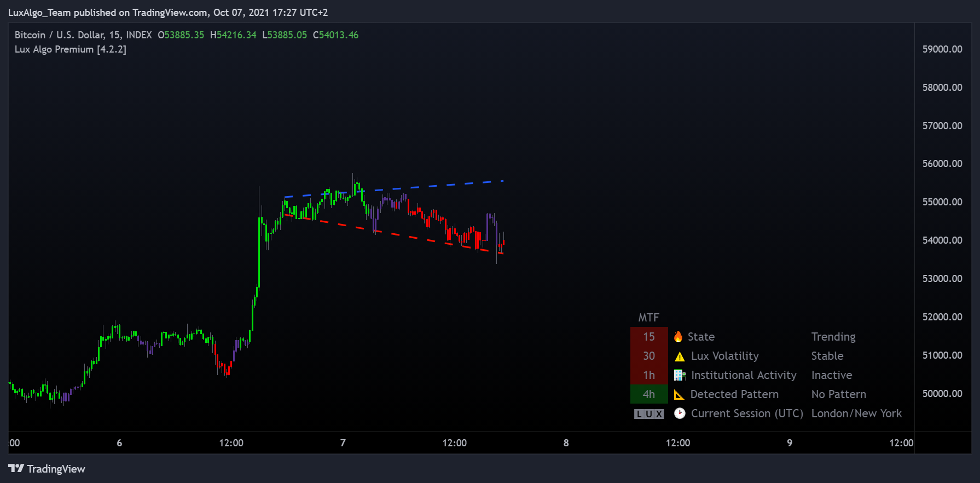
Task: Click the 12:00 marker after date 7
Action: [x=455, y=443]
